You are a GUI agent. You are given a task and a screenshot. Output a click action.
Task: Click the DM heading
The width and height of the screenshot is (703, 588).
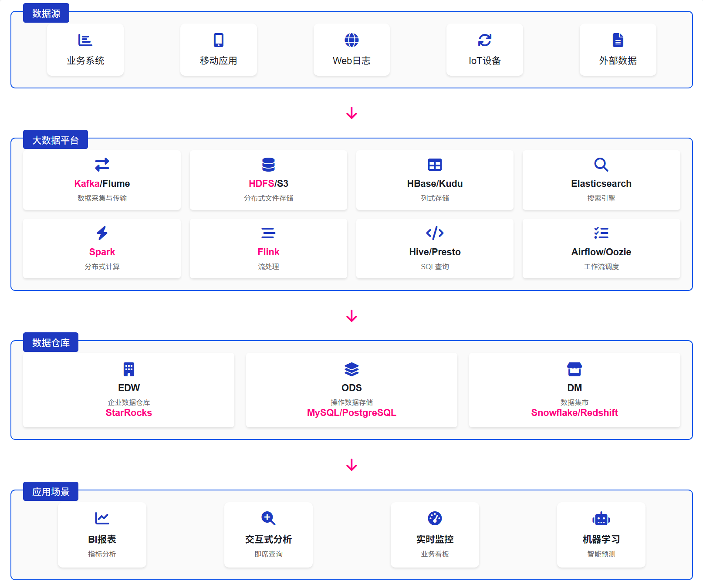point(575,388)
